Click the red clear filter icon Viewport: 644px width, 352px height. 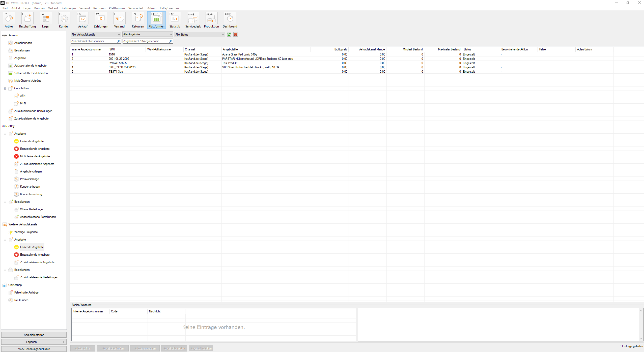[236, 34]
